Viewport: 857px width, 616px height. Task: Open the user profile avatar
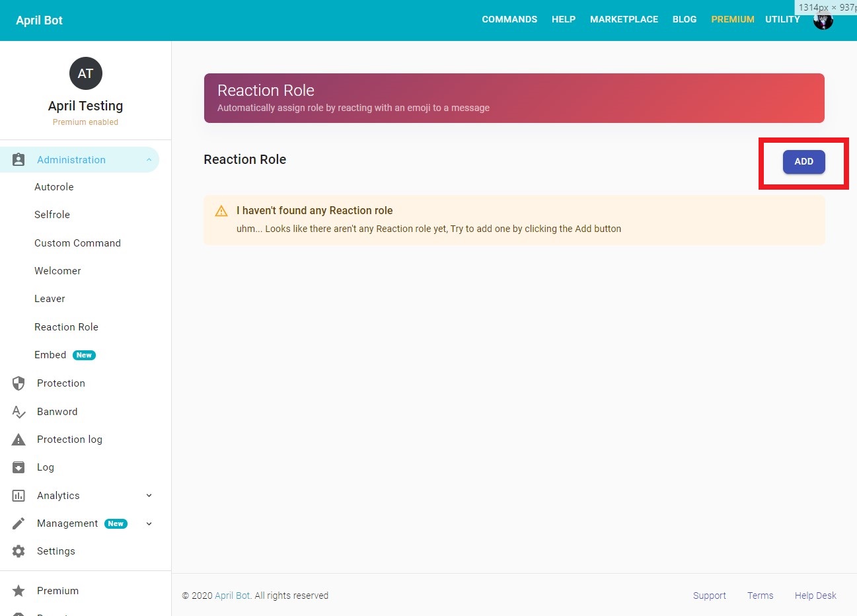coord(823,20)
